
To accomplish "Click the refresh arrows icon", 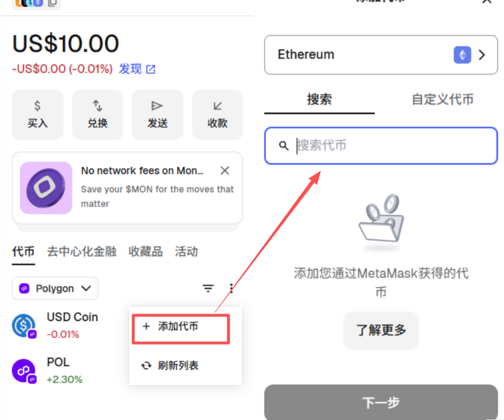I will pos(146,366).
